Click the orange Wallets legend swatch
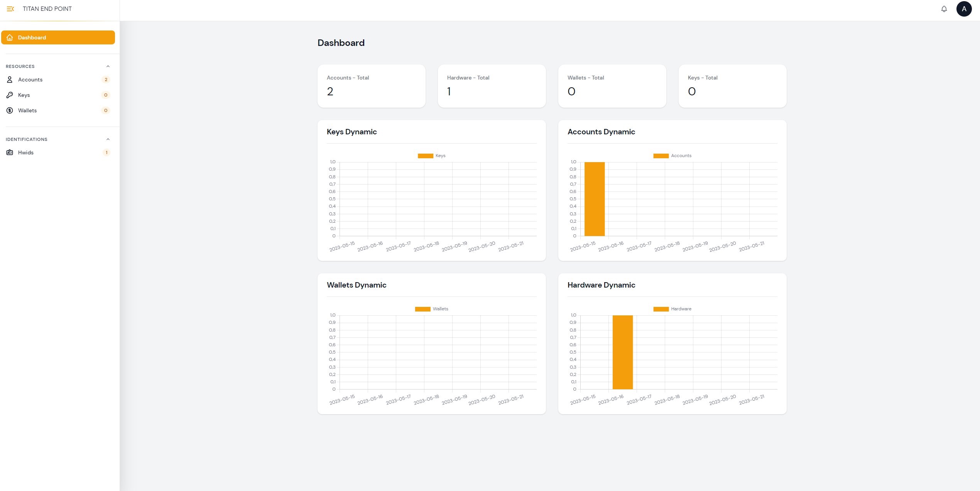Image resolution: width=980 pixels, height=491 pixels. tap(422, 309)
